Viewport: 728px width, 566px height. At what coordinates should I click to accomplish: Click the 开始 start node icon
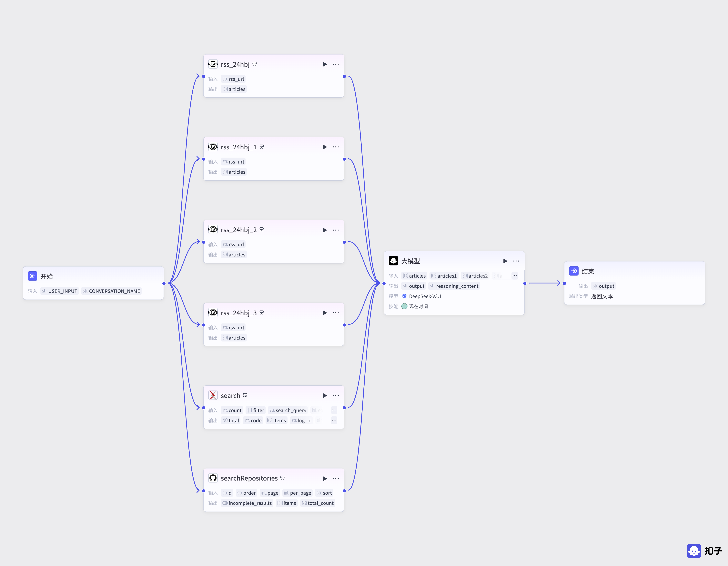click(32, 276)
